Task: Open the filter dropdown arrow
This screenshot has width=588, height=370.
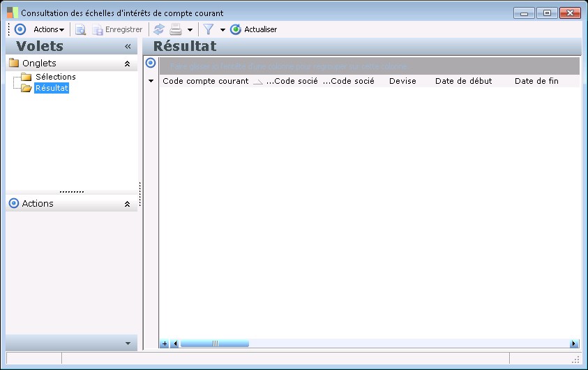Action: pos(223,29)
